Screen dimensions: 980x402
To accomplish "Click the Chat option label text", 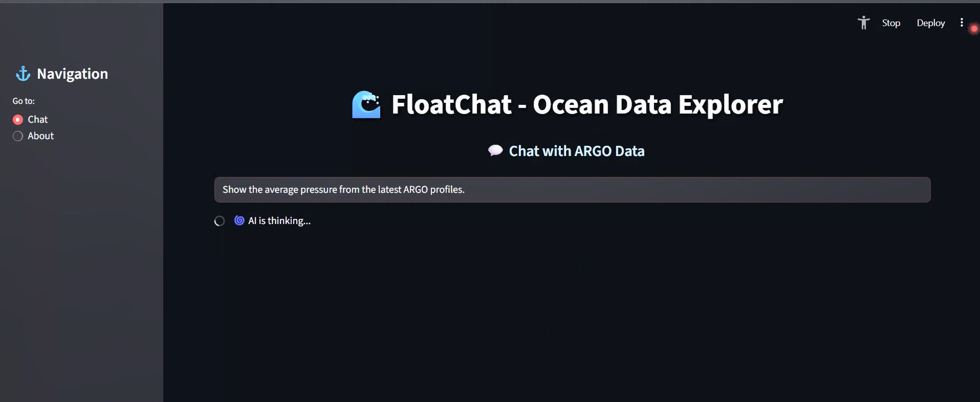I will tap(37, 120).
